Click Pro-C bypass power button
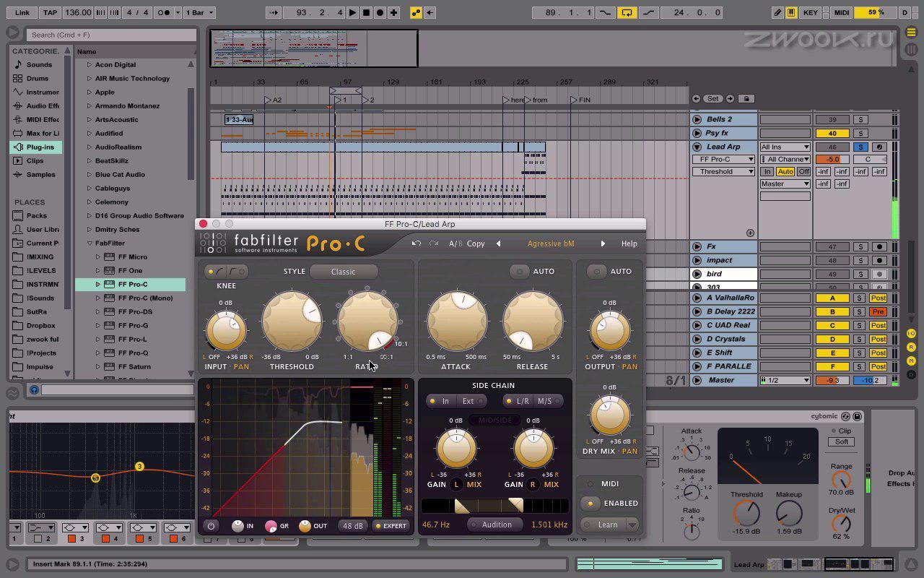The width and height of the screenshot is (924, 578). tap(211, 526)
